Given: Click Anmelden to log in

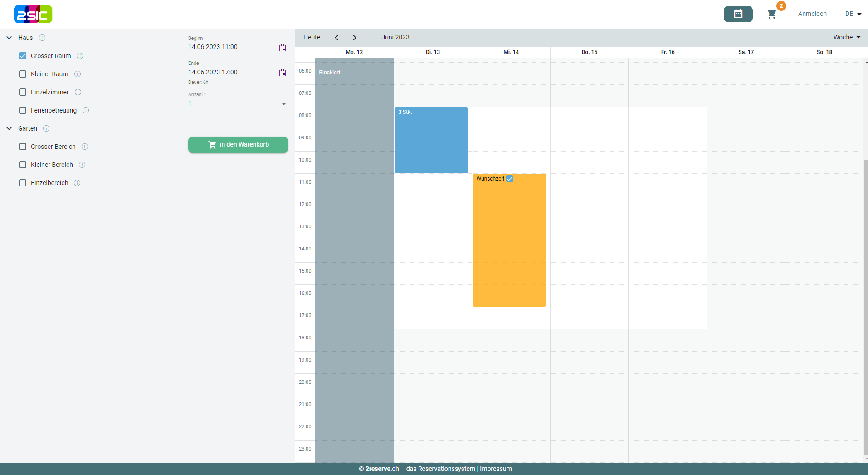Looking at the screenshot, I should click(x=812, y=14).
